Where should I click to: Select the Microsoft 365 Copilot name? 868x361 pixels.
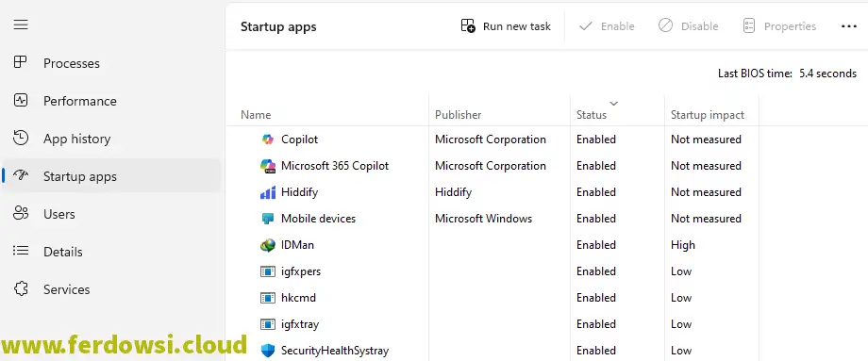tap(335, 166)
